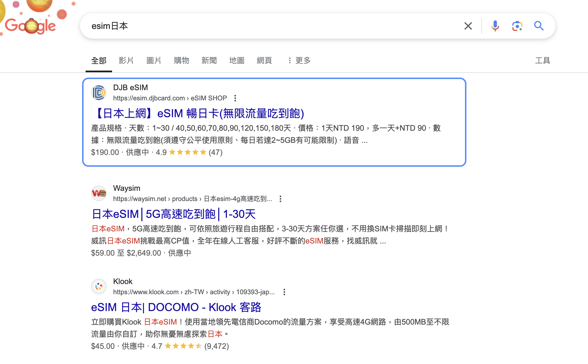Switch to the 圖片 tab

154,60
